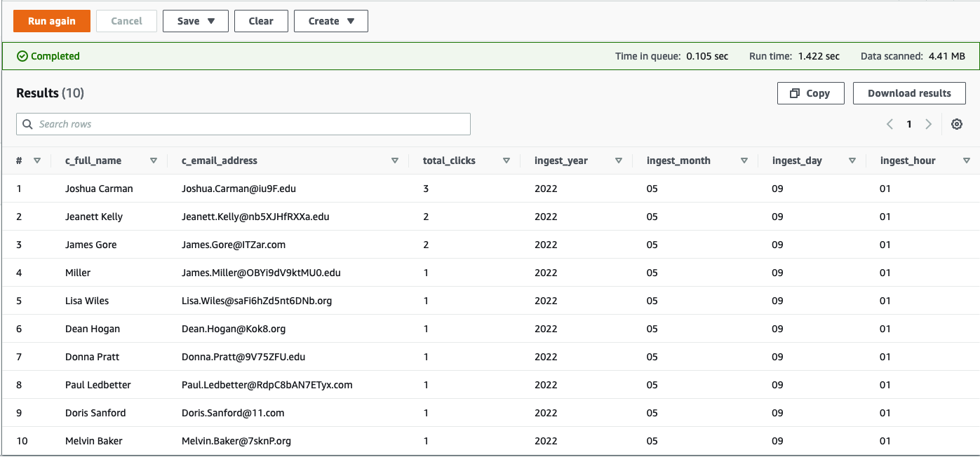Image resolution: width=980 pixels, height=457 pixels.
Task: Select Dean.Hogan@Kok8.org email cell
Action: [x=234, y=329]
